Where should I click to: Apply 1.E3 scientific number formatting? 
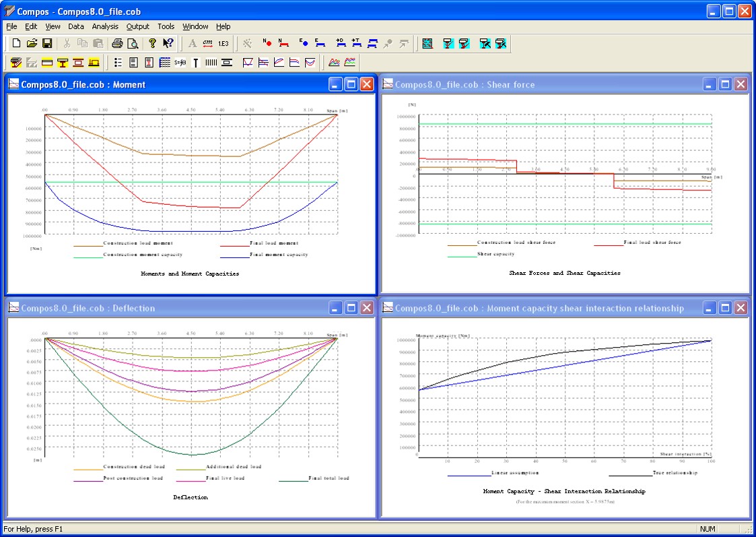pos(222,43)
